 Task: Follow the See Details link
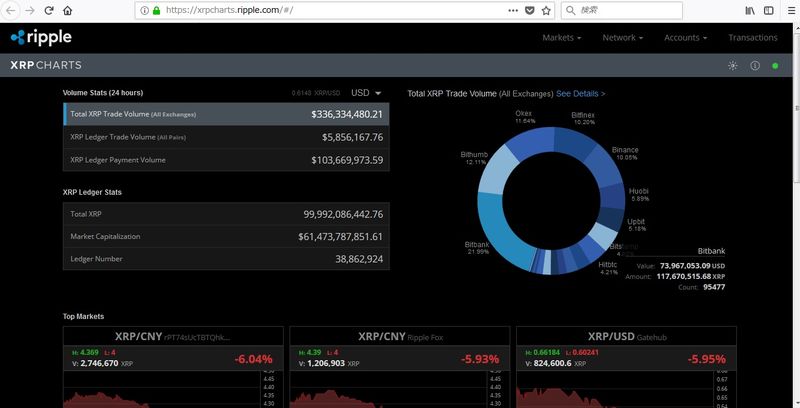pos(580,93)
